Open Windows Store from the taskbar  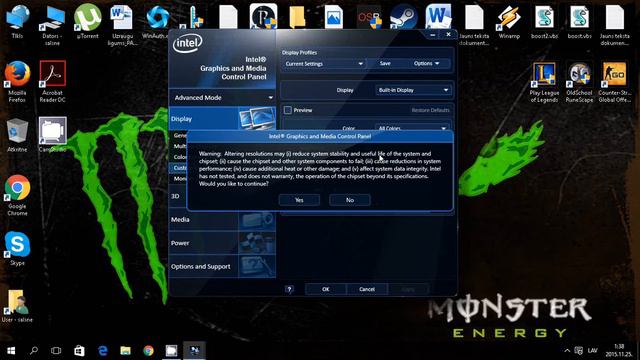[x=79, y=351]
